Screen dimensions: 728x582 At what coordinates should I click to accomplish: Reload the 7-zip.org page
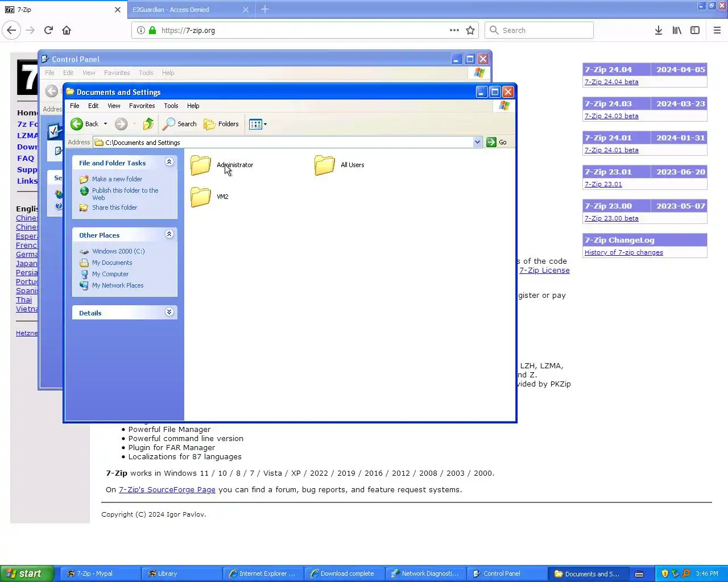(x=48, y=30)
